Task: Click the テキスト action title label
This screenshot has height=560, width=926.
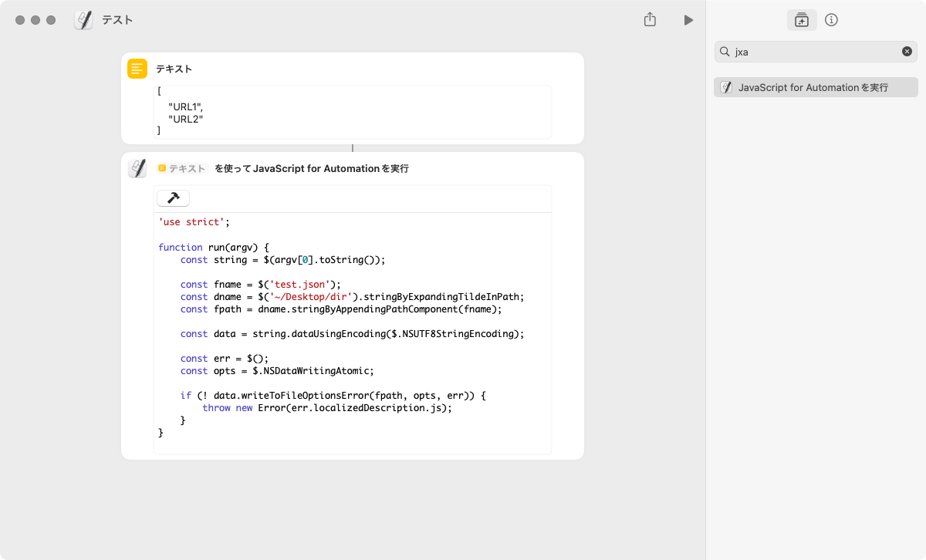Action: (174, 69)
